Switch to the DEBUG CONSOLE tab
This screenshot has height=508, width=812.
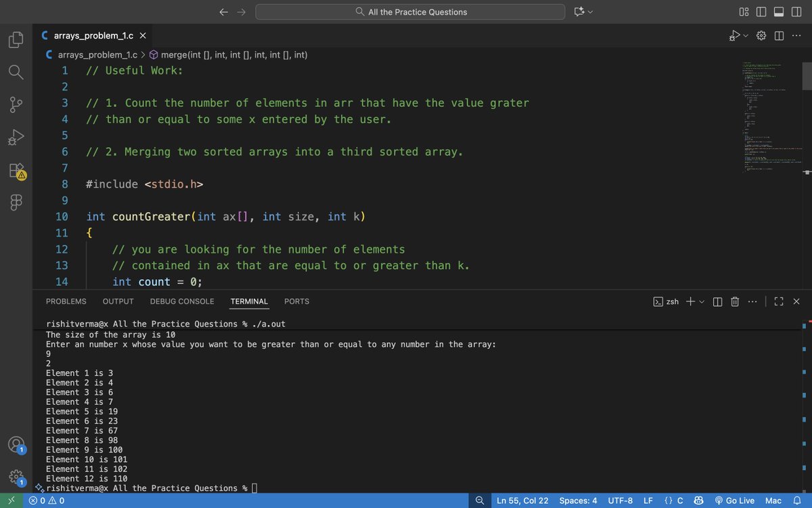click(x=181, y=301)
